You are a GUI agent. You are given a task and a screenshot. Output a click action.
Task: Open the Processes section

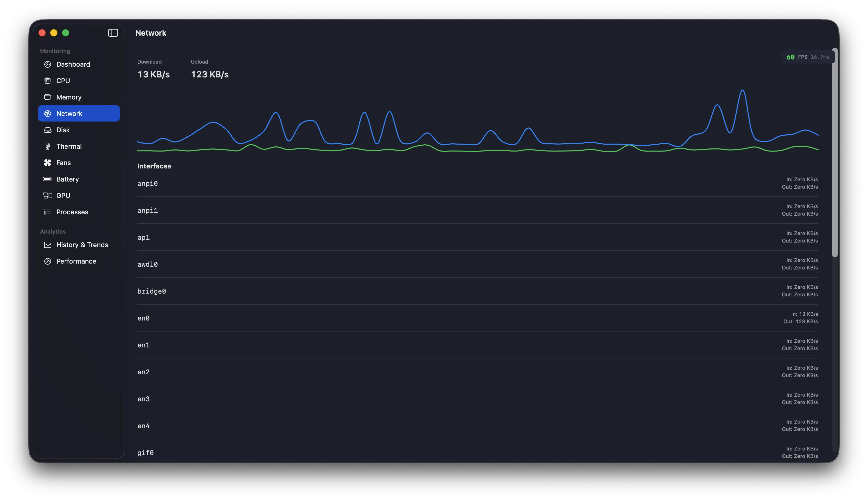(72, 212)
